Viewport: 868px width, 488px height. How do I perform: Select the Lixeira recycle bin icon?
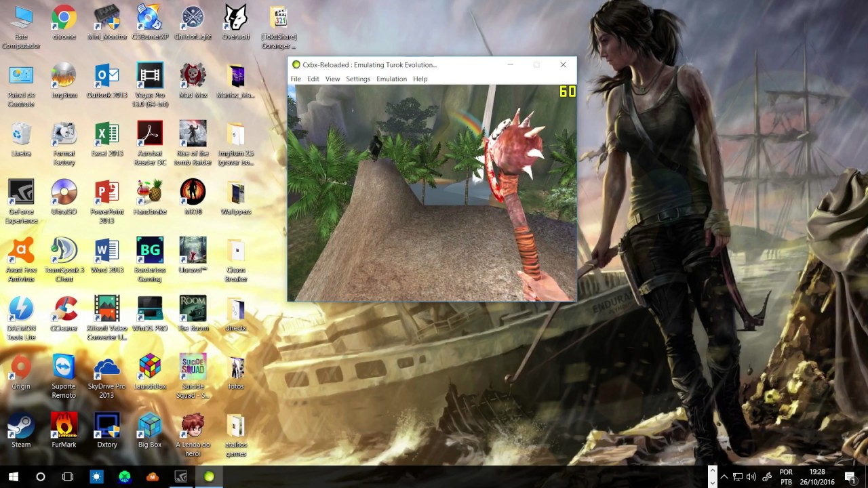coord(21,140)
